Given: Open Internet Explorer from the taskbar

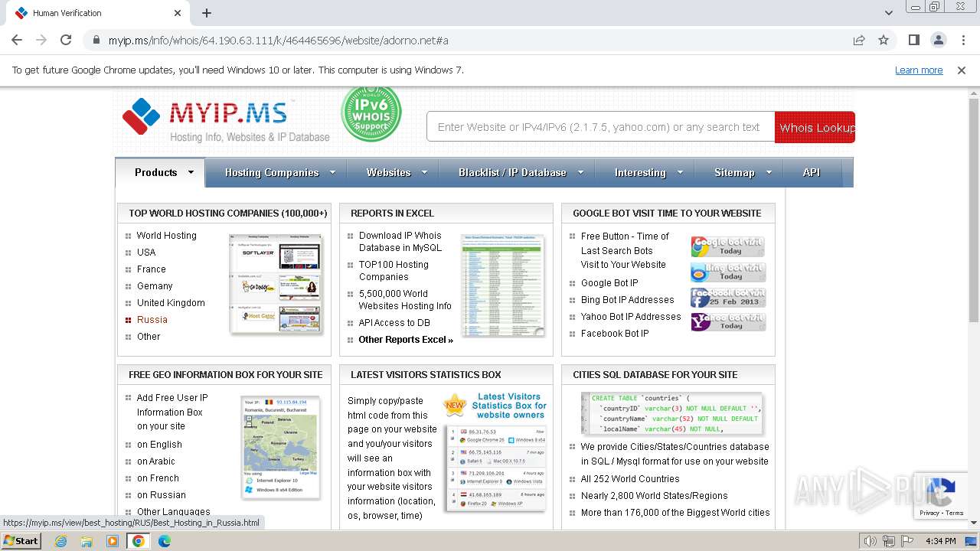Looking at the screenshot, I should (x=60, y=541).
